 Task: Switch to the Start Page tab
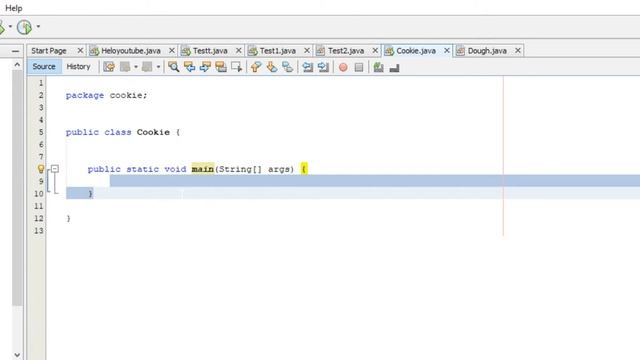tap(49, 51)
